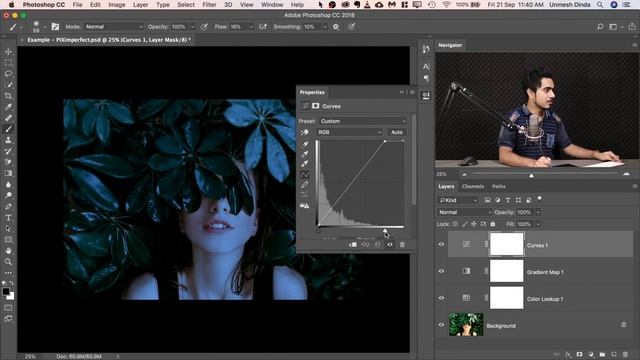Click the foreground black color swatch
The width and height of the screenshot is (640, 360).
pos(6,291)
